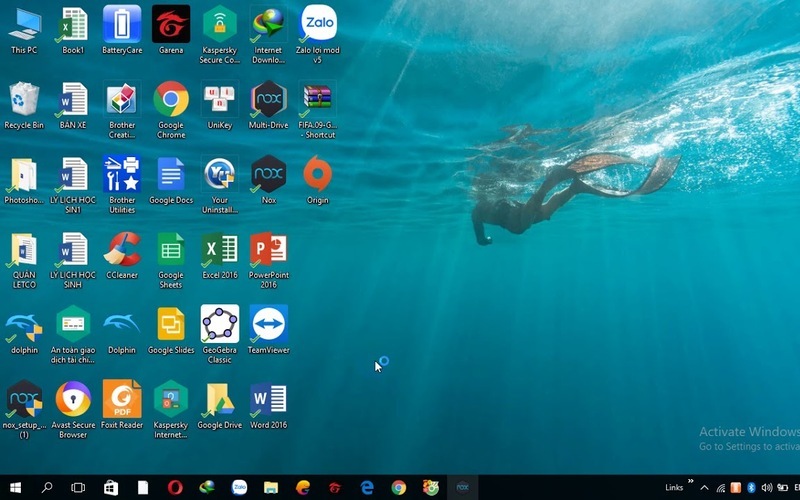Open the Google Sheets shortcut

[x=171, y=260]
